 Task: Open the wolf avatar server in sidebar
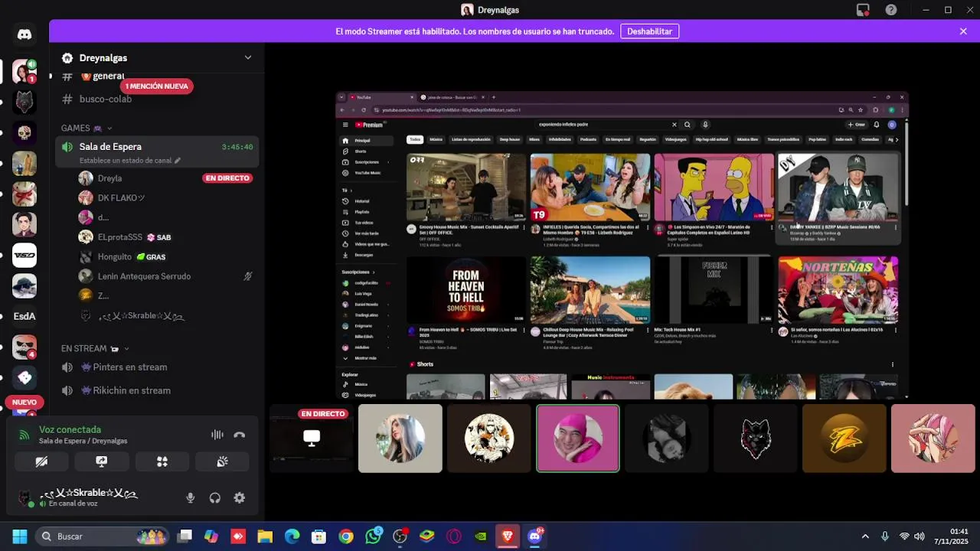(24, 102)
